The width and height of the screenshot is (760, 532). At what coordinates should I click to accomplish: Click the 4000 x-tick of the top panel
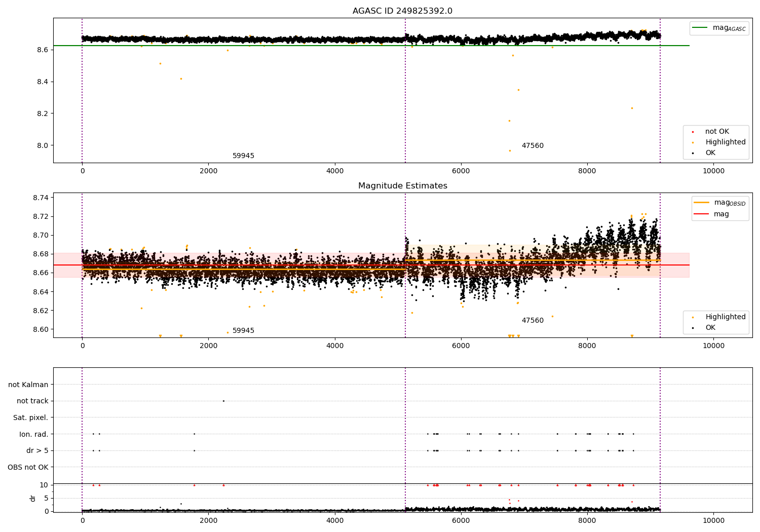(x=335, y=171)
